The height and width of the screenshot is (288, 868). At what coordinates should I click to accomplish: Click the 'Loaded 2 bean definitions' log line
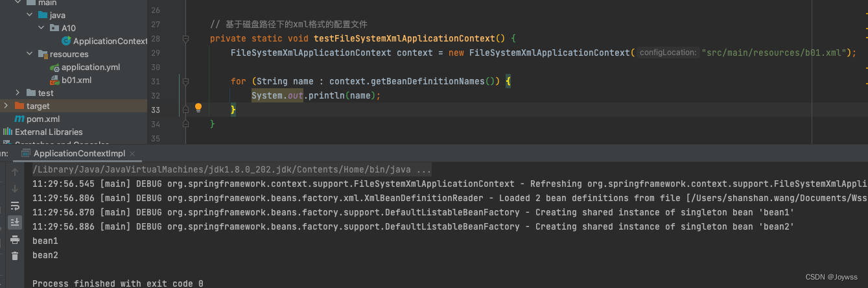450,198
